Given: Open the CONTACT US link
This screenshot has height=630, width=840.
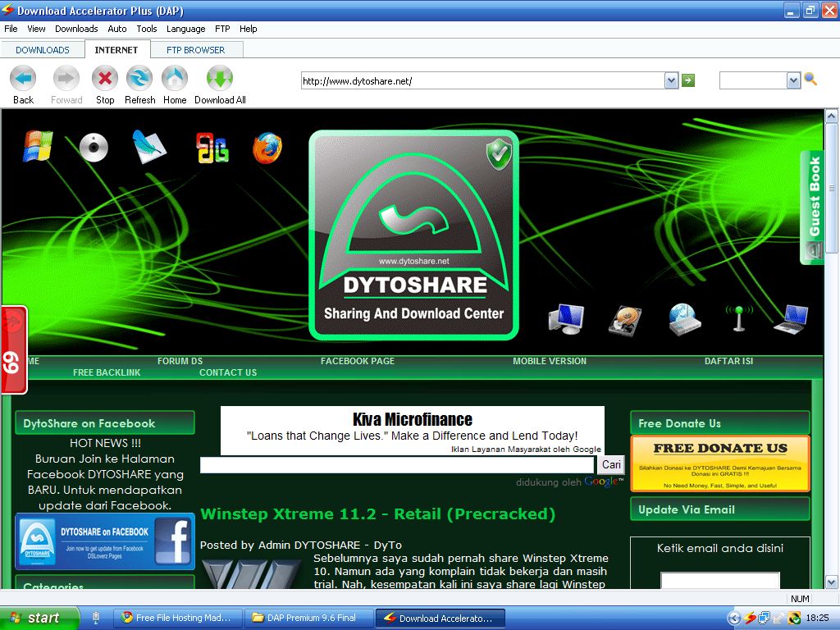Looking at the screenshot, I should 228,372.
